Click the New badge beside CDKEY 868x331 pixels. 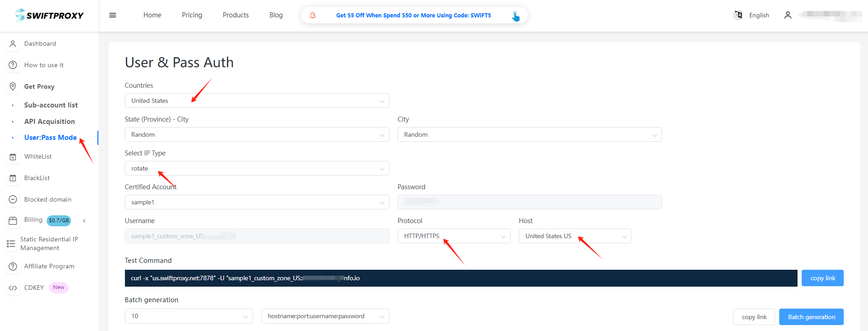[59, 288]
